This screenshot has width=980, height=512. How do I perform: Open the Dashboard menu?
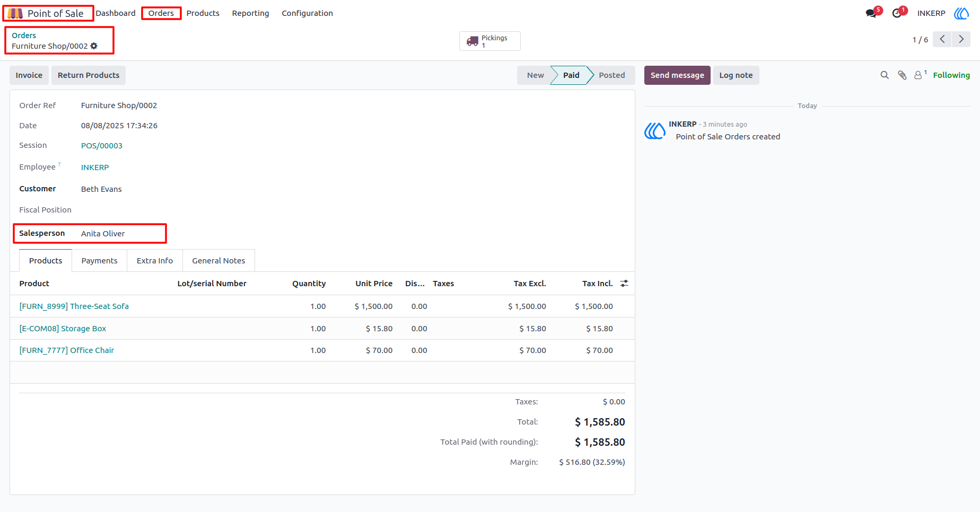[x=116, y=13]
